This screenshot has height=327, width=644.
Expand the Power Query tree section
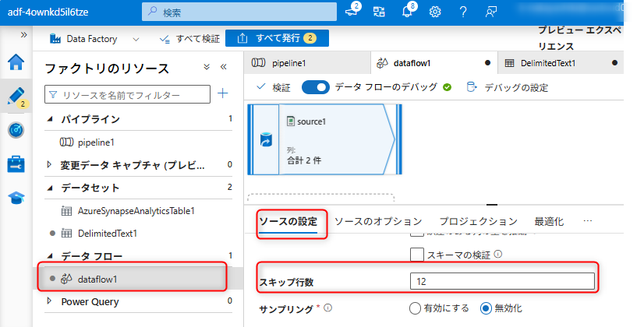pyautogui.click(x=51, y=301)
